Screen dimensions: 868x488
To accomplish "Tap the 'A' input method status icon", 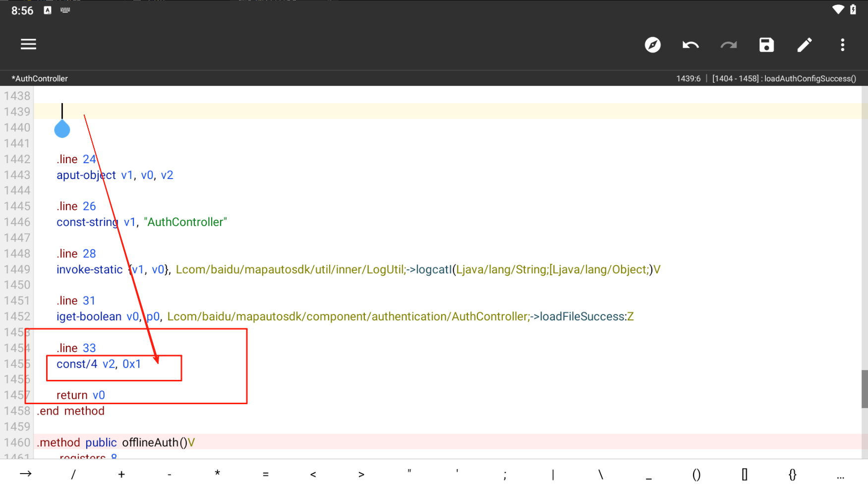I will pos(48,10).
